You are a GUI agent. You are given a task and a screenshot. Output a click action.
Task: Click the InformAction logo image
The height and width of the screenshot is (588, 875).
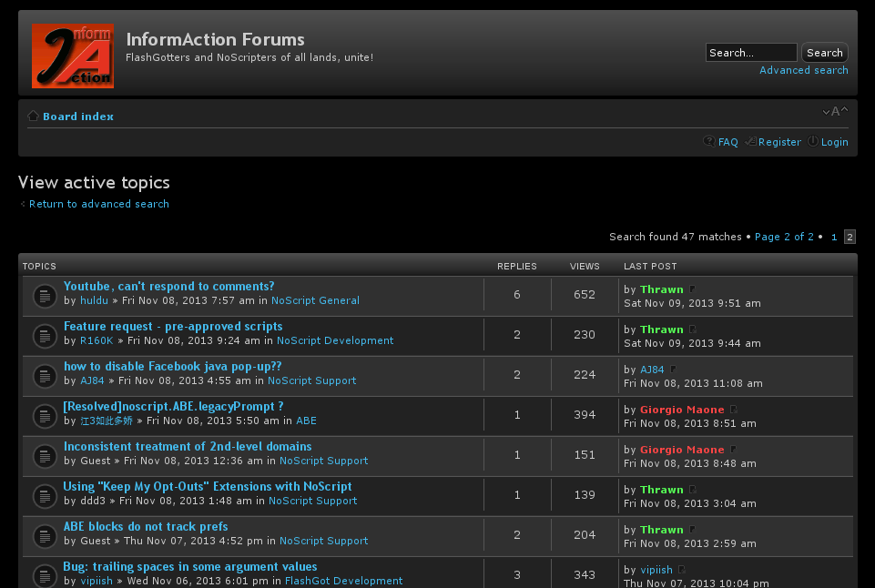click(73, 56)
